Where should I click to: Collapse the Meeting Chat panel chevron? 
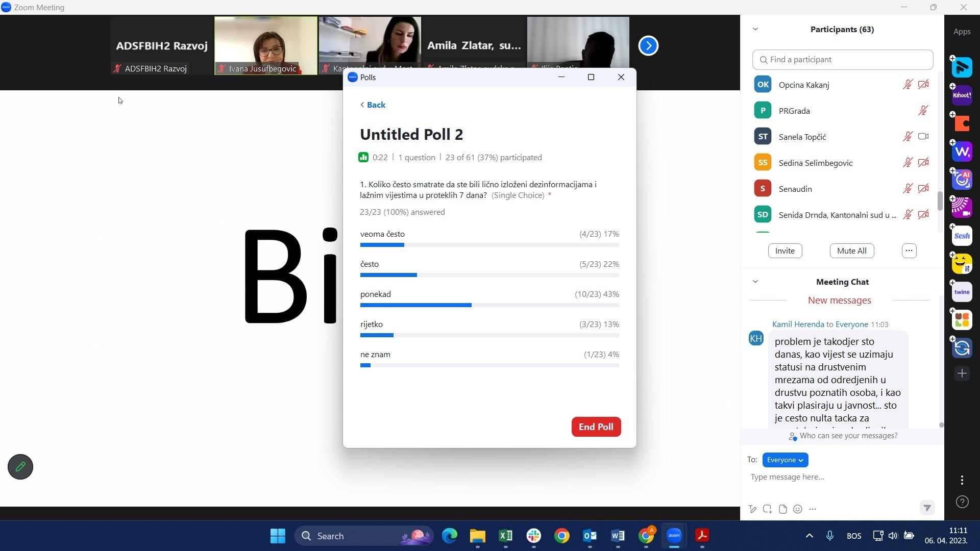coord(755,282)
